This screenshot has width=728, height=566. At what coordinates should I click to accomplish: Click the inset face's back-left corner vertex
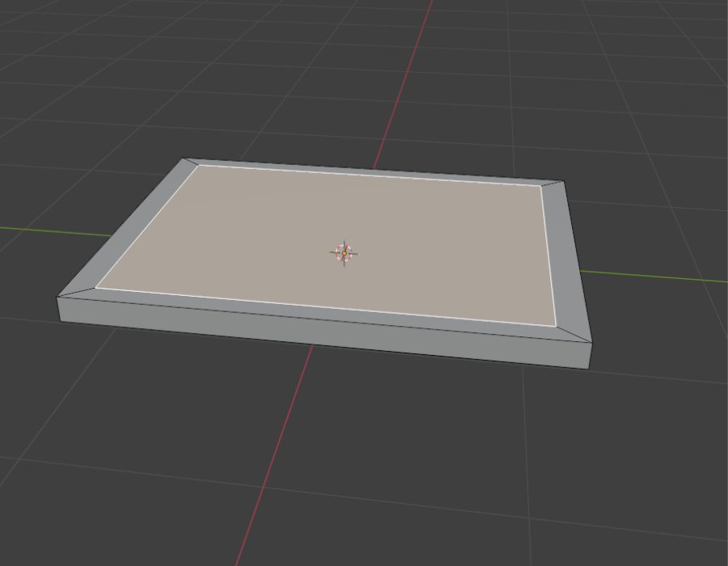tap(199, 166)
